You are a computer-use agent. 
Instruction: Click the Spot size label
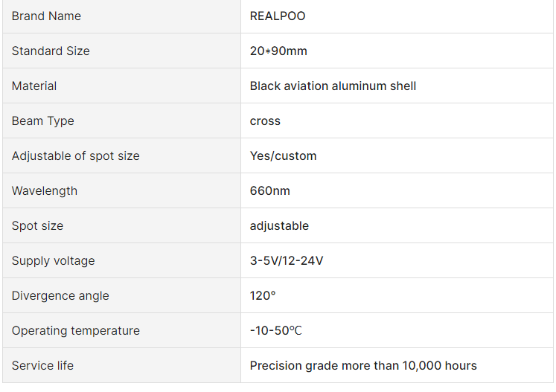click(37, 226)
